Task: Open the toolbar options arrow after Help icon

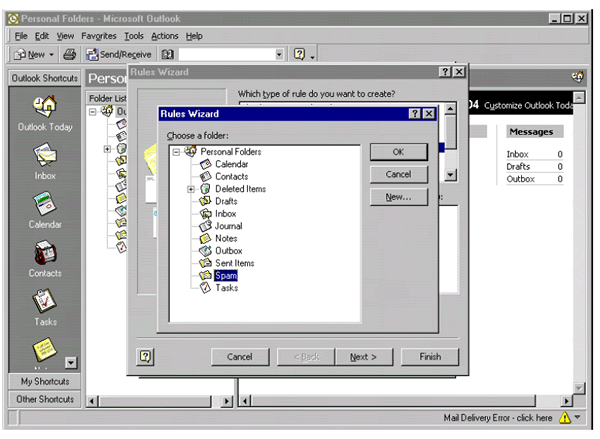Action: (x=312, y=57)
